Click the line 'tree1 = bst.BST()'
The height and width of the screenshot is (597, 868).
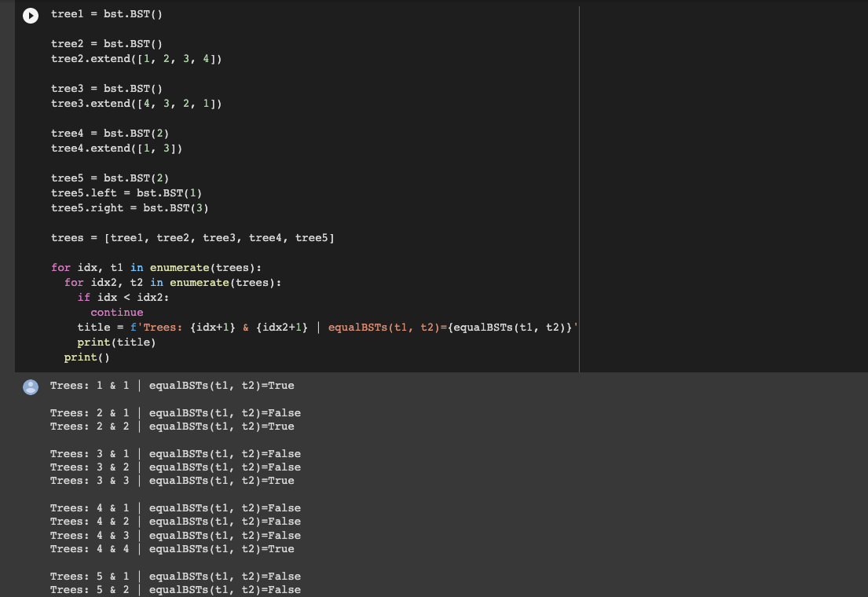point(106,14)
